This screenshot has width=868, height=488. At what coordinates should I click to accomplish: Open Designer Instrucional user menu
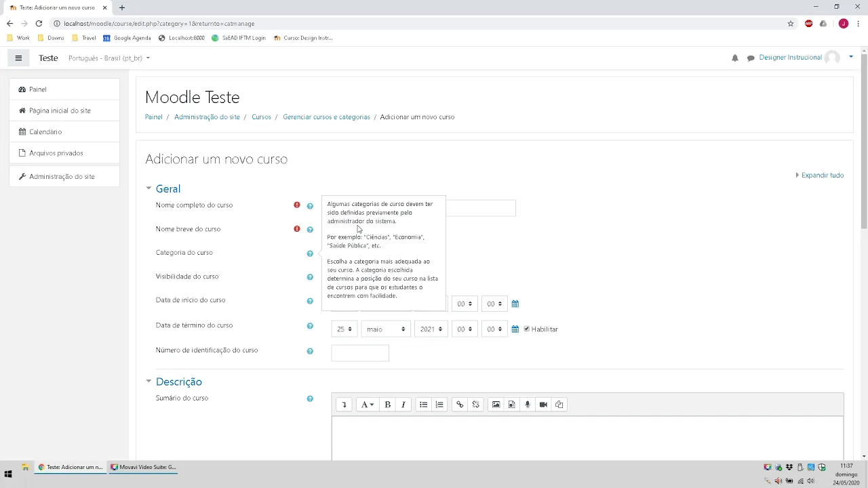point(806,58)
